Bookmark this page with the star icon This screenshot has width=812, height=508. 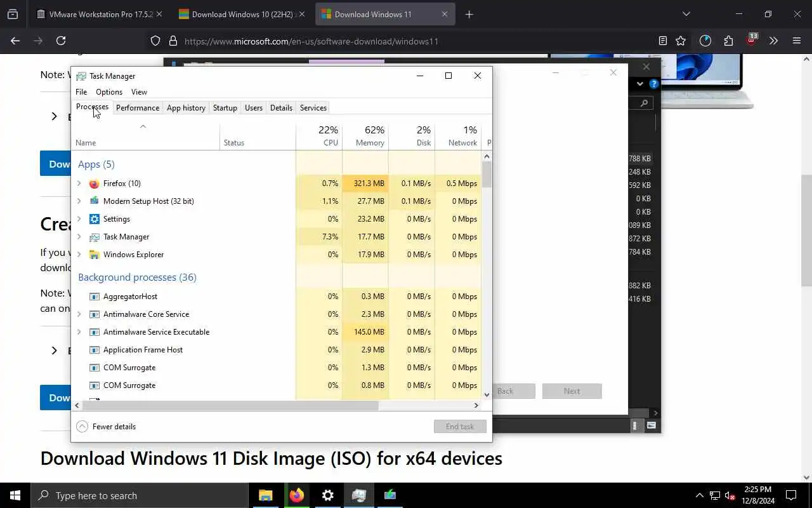(681, 41)
